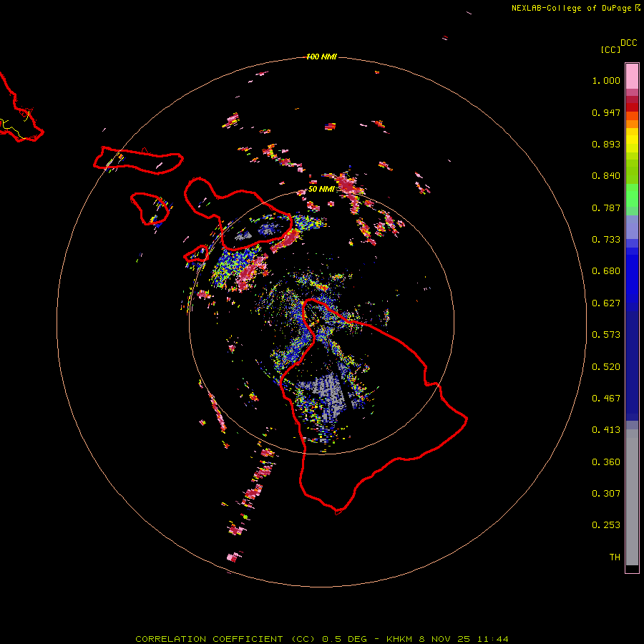The height and width of the screenshot is (644, 644).
Task: Click the CORRELATION COEFFICIENT caption text
Action: (x=209, y=639)
